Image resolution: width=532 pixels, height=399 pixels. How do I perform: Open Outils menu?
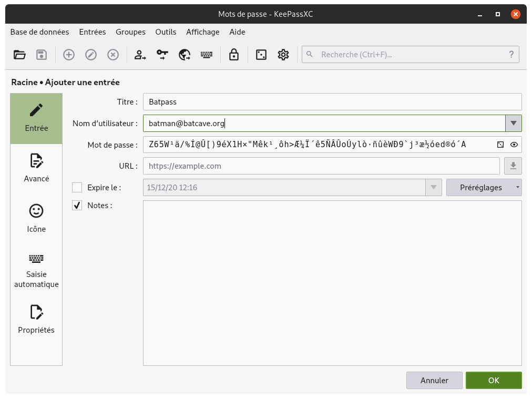[x=166, y=32]
